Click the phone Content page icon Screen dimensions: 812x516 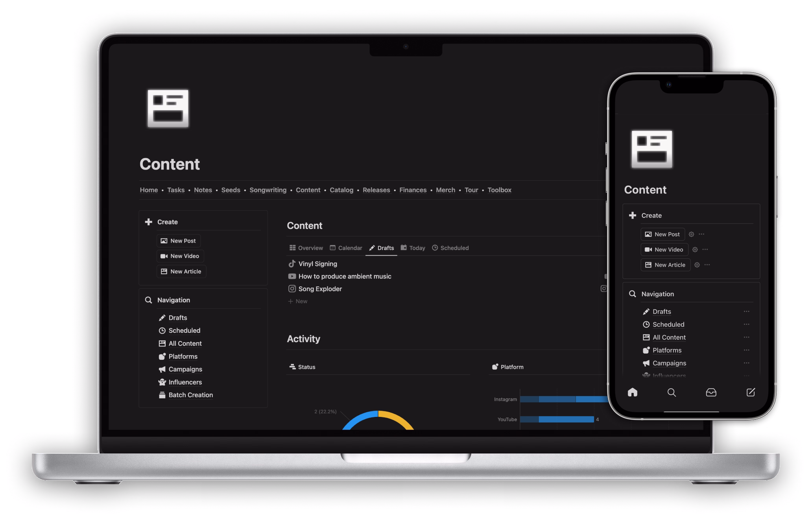pyautogui.click(x=652, y=149)
